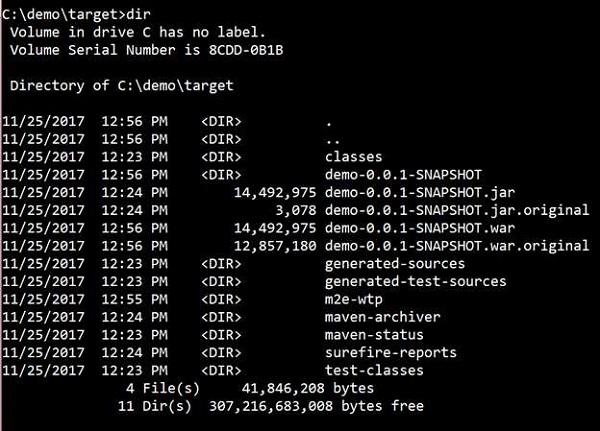The width and height of the screenshot is (600, 431).
Task: Click the test-classes directory name
Action: click(x=374, y=371)
